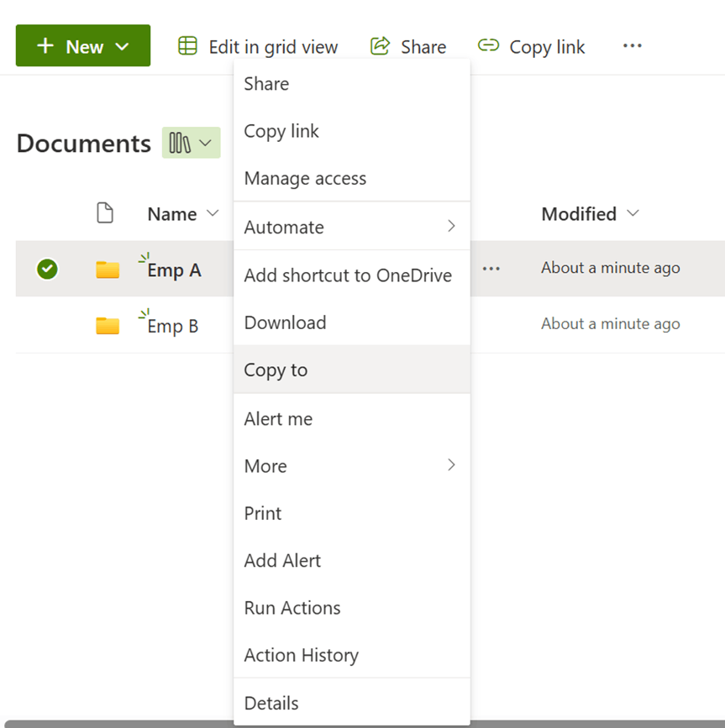
Task: Click the Share arrow icon in toolbar
Action: coord(380,46)
